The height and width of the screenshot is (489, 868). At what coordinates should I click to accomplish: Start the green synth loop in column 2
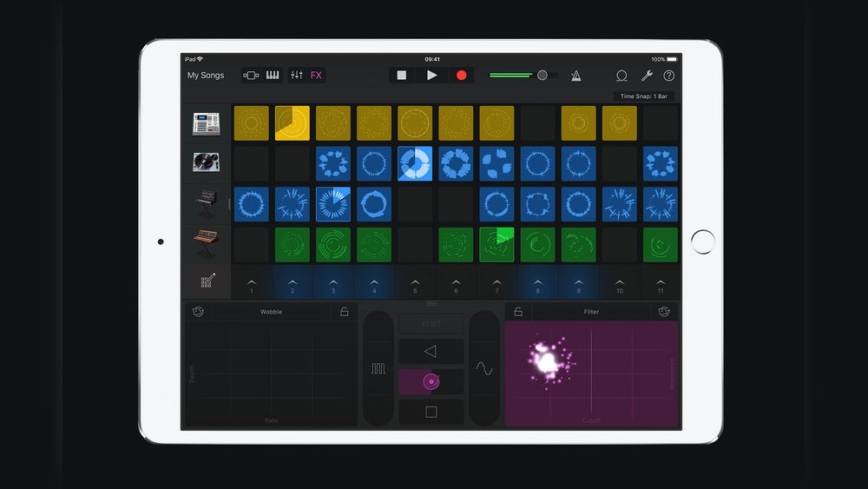293,244
